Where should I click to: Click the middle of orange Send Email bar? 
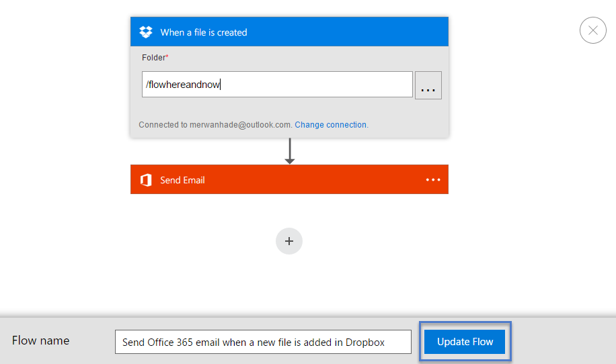(x=289, y=180)
